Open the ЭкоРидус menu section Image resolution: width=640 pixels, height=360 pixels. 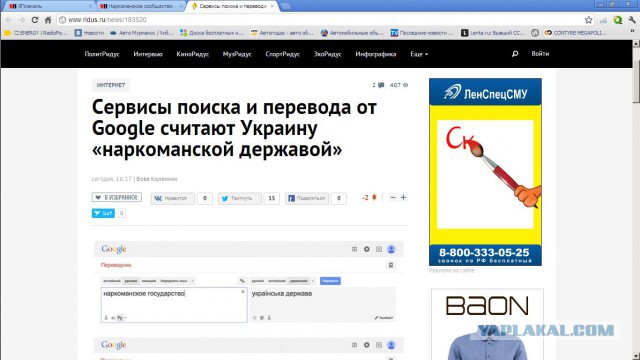coord(327,54)
